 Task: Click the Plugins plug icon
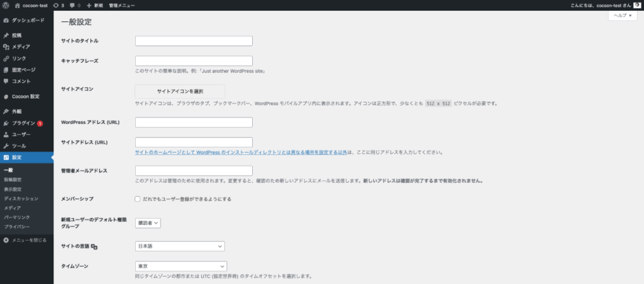[6, 123]
